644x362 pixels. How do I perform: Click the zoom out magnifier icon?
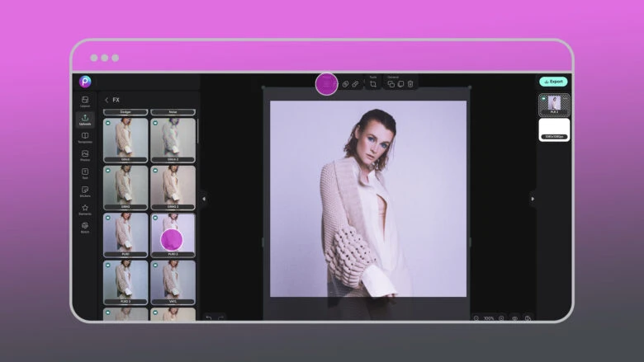(x=476, y=317)
